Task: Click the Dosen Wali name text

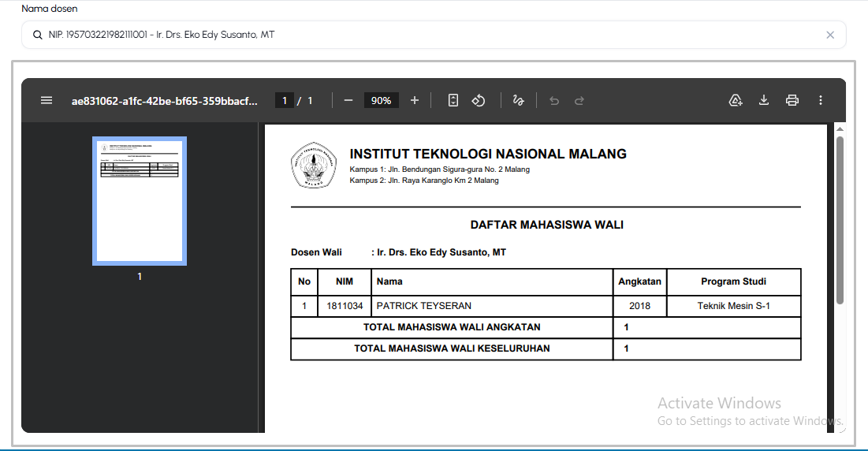Action: 441,252
